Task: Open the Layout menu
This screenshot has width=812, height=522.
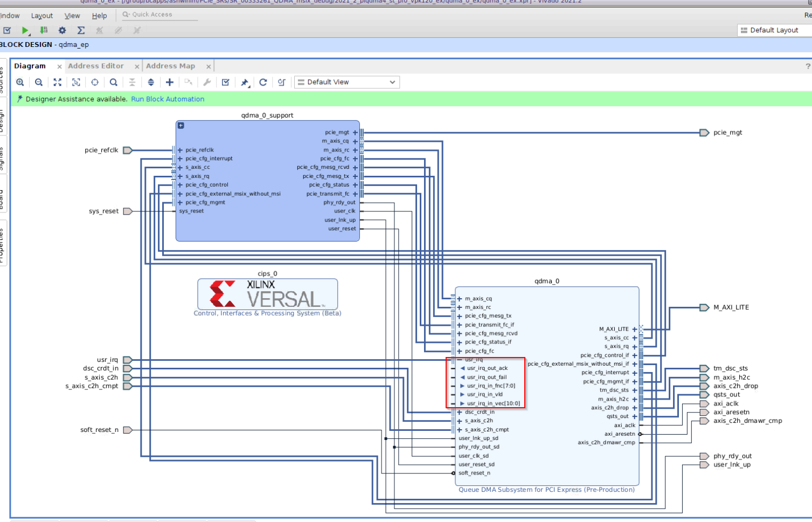Action: click(42, 16)
